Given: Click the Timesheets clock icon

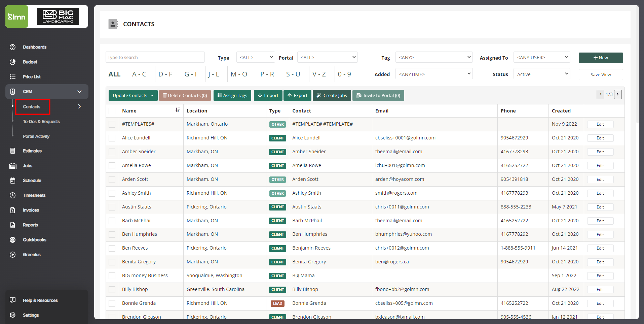Looking at the screenshot, I should pyautogui.click(x=13, y=195).
